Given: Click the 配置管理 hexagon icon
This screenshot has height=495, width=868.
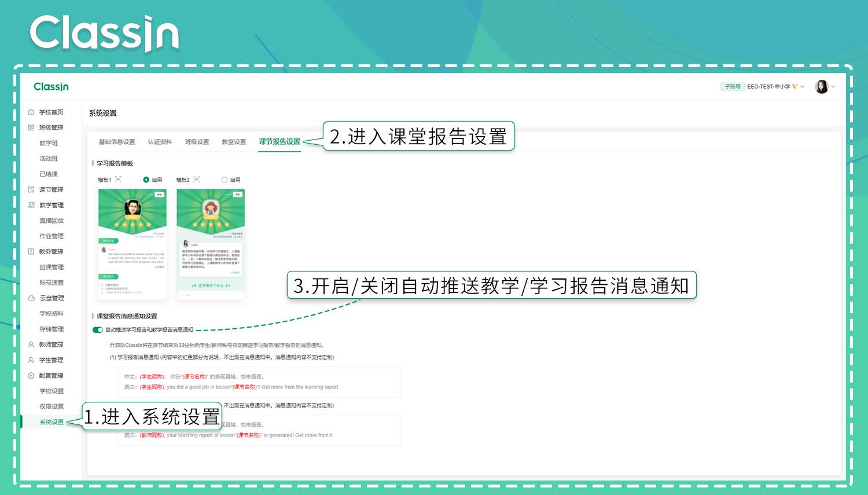Looking at the screenshot, I should [31, 376].
